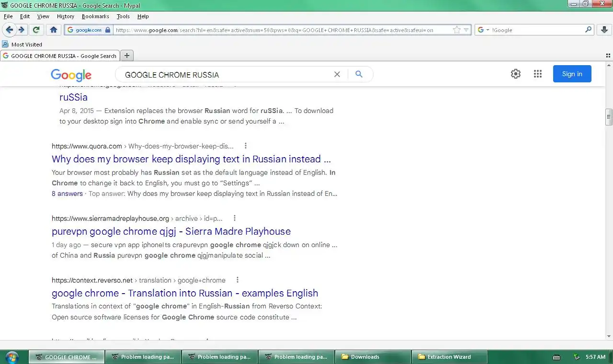This screenshot has height=364, width=613.
Task: Switch to first Problem loading page taskbar window
Action: point(143,357)
